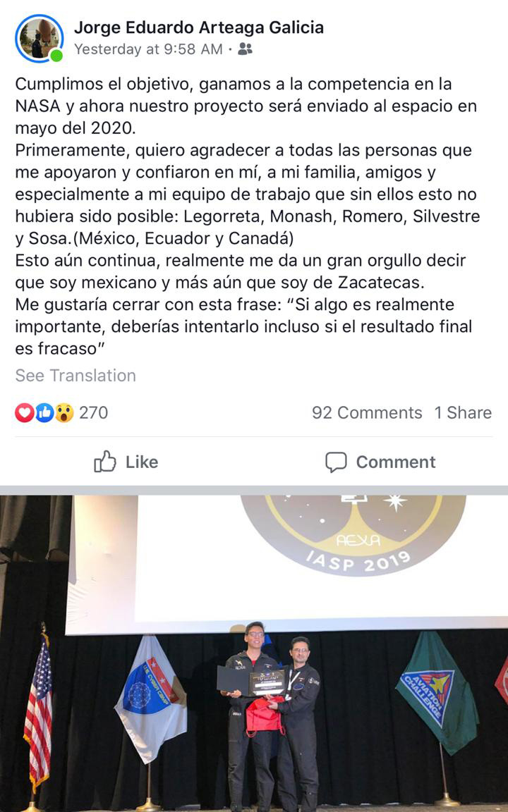Tap the red heart reaction icon

click(25, 412)
